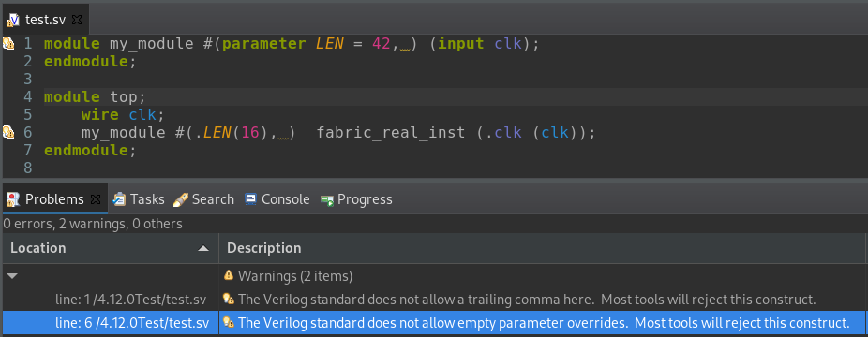Click the underlined comma warning on line 6

point(283,133)
